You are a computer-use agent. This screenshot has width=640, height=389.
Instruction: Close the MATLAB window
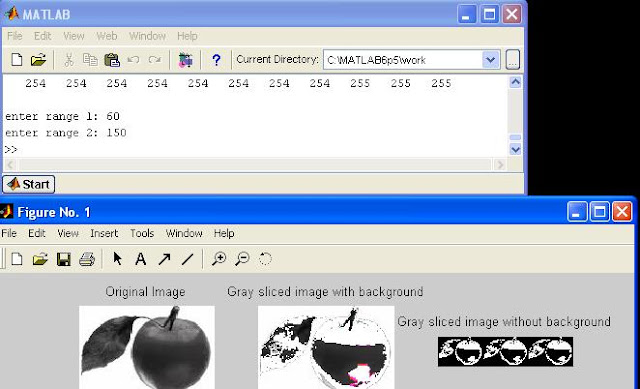click(x=512, y=14)
